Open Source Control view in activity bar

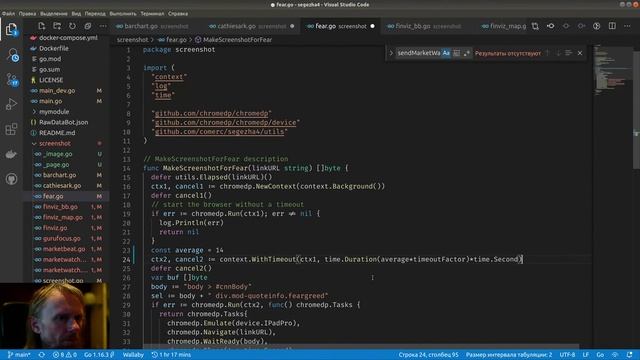point(12,80)
